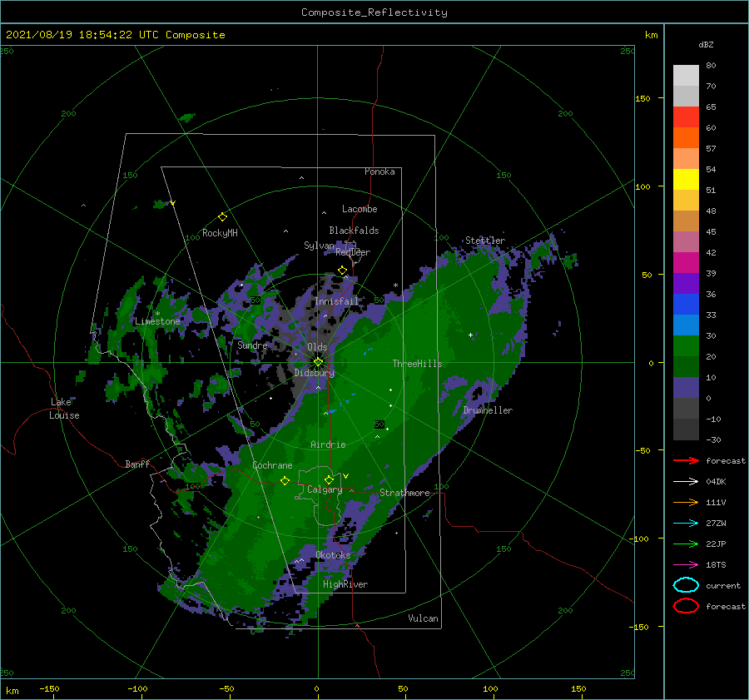The image size is (749, 700).
Task: Click the Calgary city label
Action: coord(325,489)
